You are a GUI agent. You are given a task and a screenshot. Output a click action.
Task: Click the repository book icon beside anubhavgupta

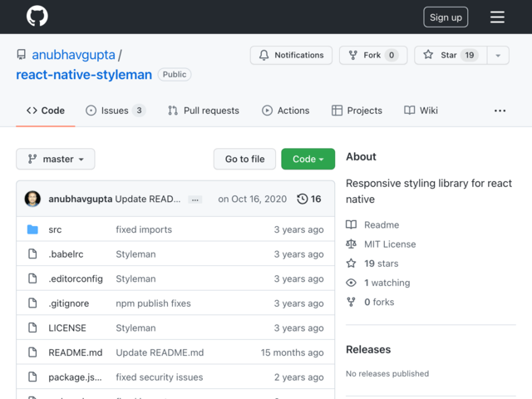22,55
